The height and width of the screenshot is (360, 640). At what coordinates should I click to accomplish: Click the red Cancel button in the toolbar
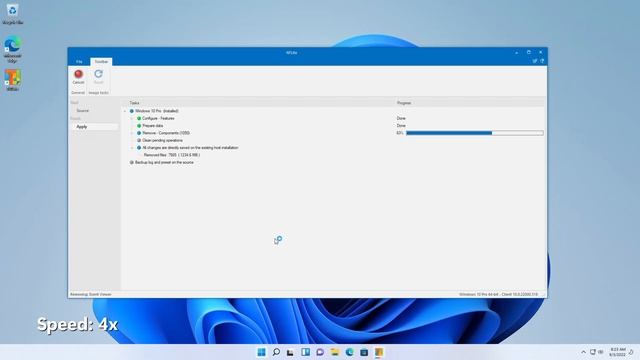78,76
